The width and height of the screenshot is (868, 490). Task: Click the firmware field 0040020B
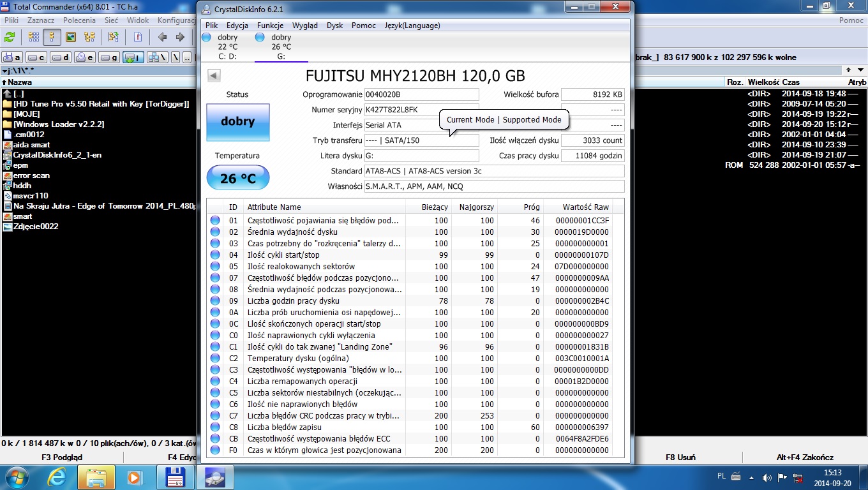(421, 94)
